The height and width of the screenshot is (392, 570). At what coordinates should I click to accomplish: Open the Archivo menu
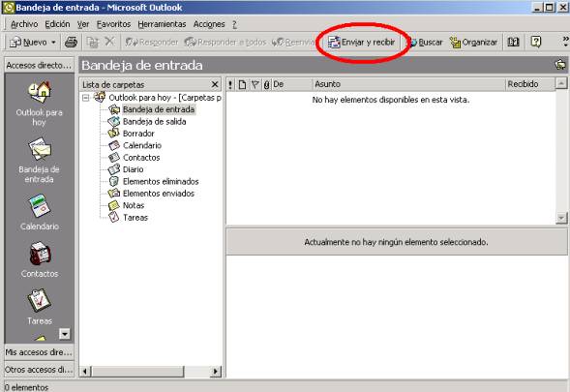[x=24, y=24]
